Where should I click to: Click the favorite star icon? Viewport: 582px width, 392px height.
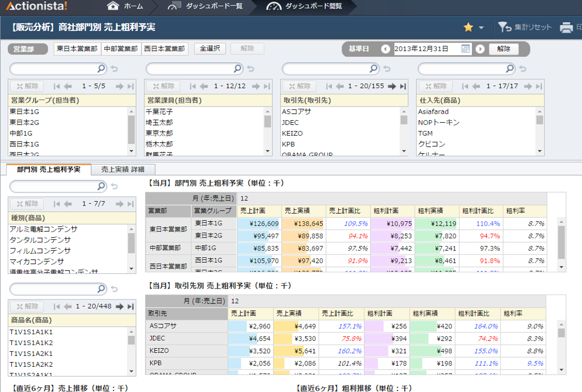coord(468,28)
